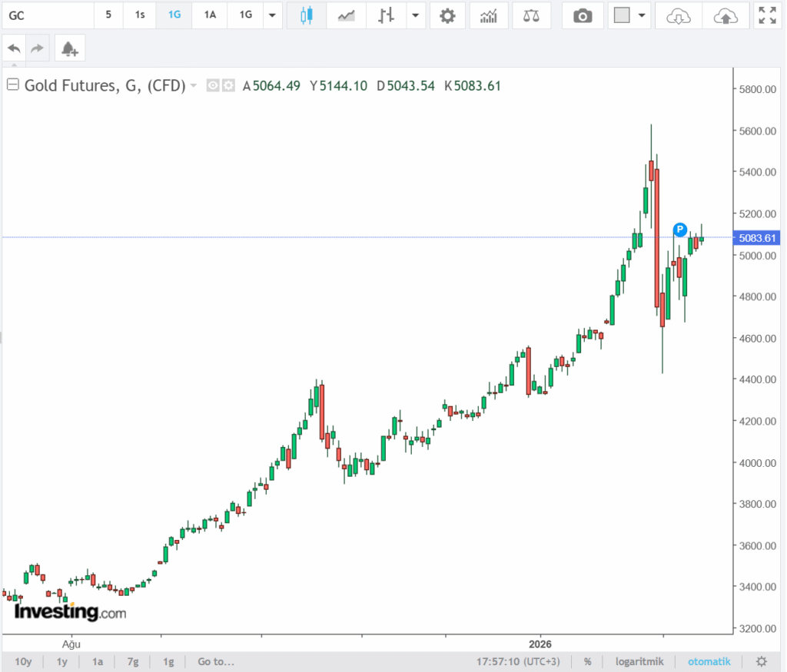Open the bar style dropdown arrow
This screenshot has height=672, width=787.
pyautogui.click(x=415, y=15)
